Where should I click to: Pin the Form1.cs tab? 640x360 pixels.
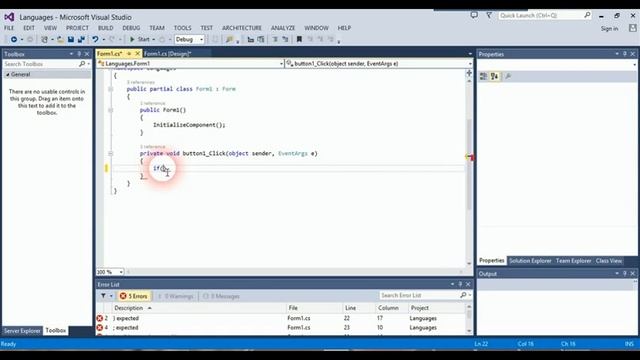pyautogui.click(x=129, y=54)
